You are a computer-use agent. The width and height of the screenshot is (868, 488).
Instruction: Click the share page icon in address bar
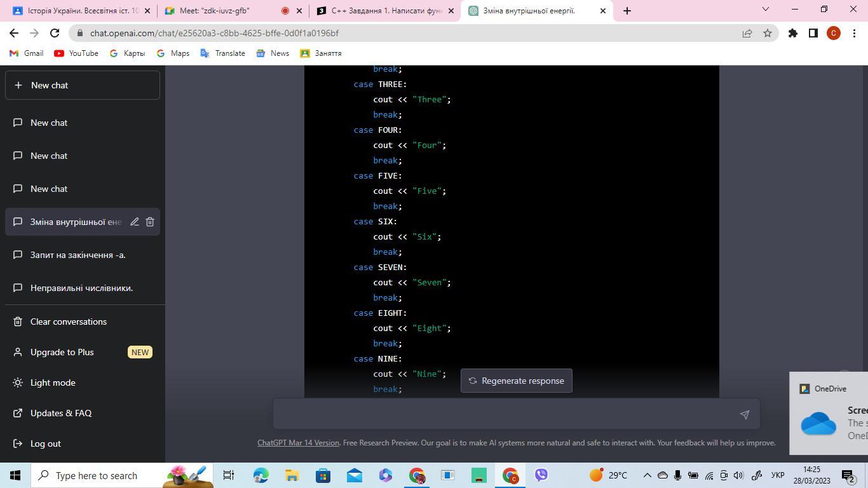point(747,33)
